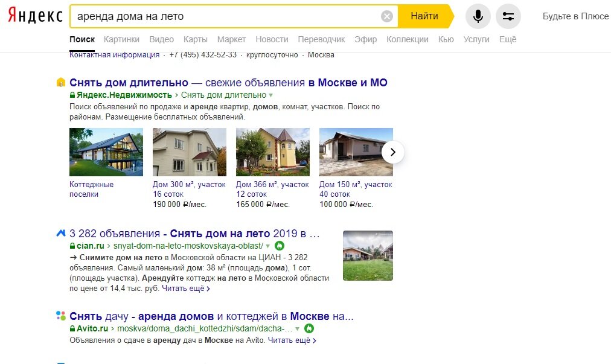The image size is (611, 364).
Task: Open the Услуги tab
Action: point(476,39)
